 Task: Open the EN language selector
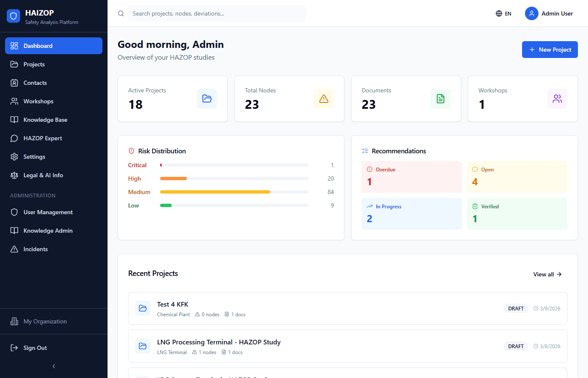click(x=503, y=13)
